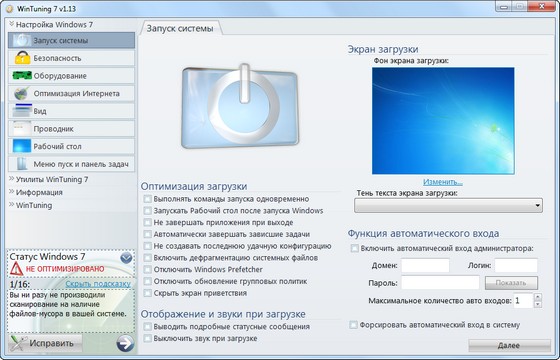Click the Далее button

click(x=509, y=345)
